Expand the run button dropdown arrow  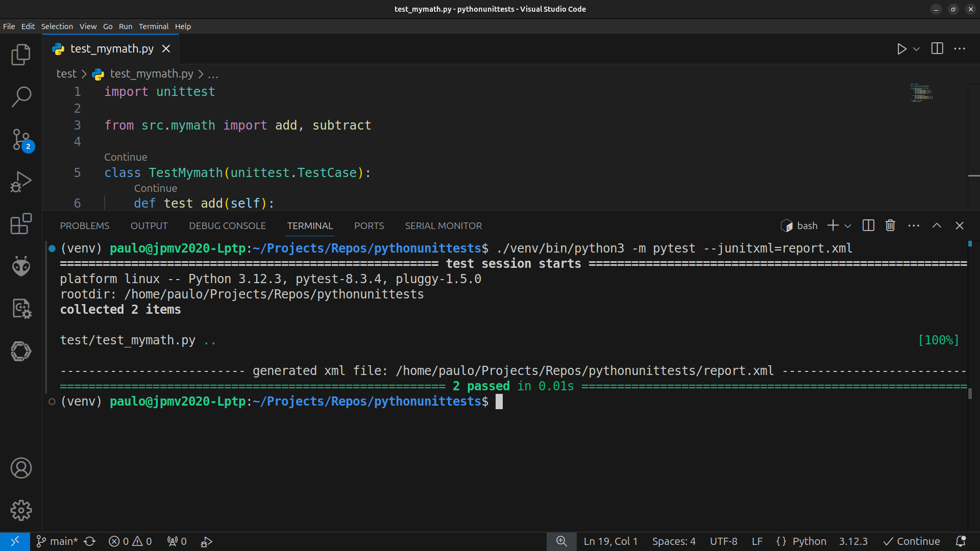[x=916, y=48]
